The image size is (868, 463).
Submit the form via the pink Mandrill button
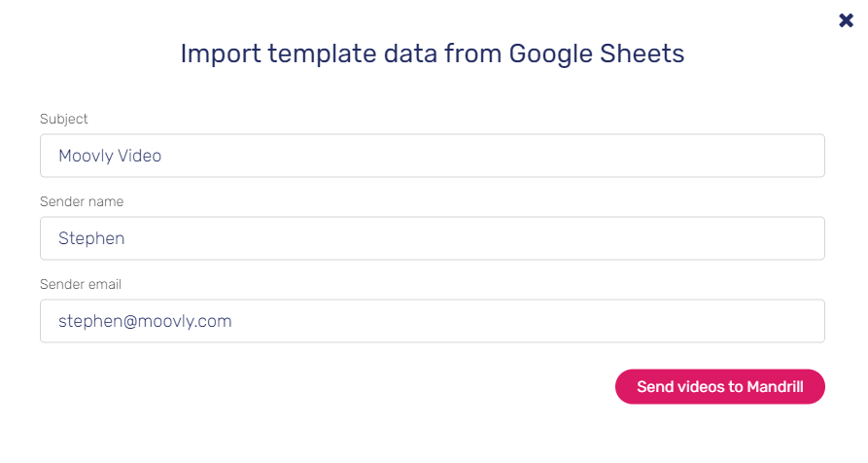[x=719, y=386]
